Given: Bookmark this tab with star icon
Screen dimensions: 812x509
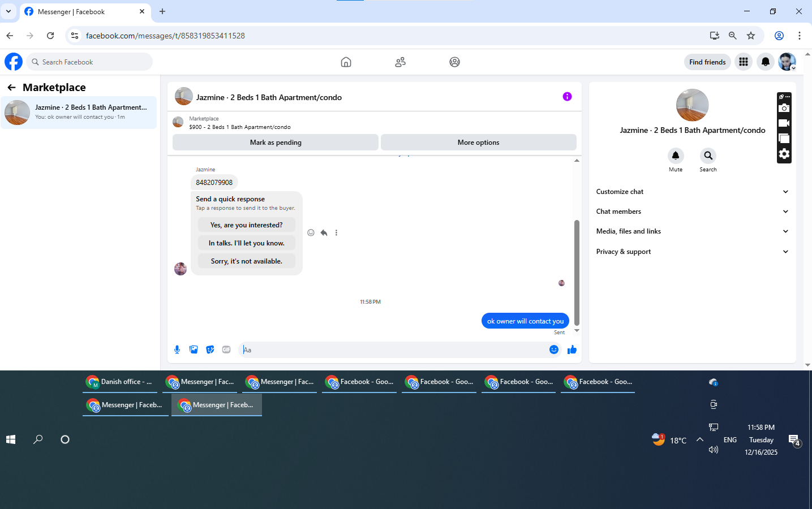Looking at the screenshot, I should 751,36.
